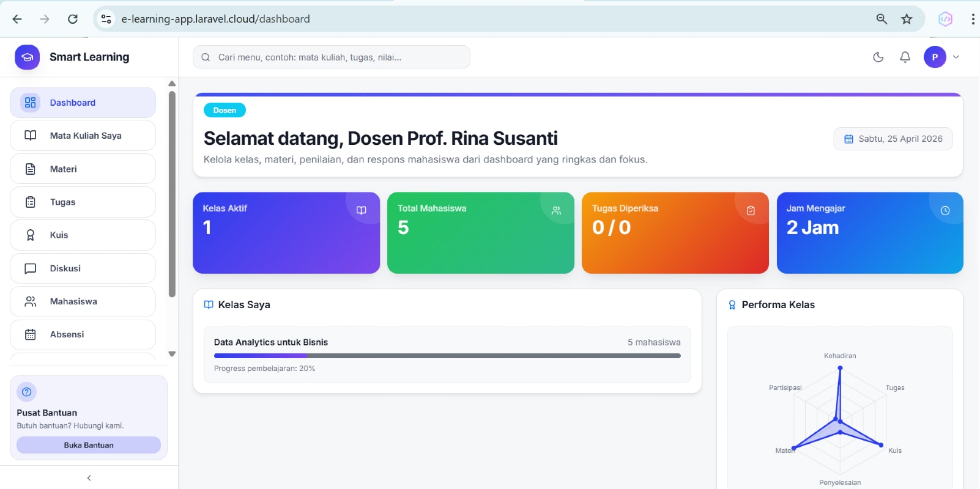980x489 pixels.
Task: Open the Tugas menu item
Action: [83, 202]
